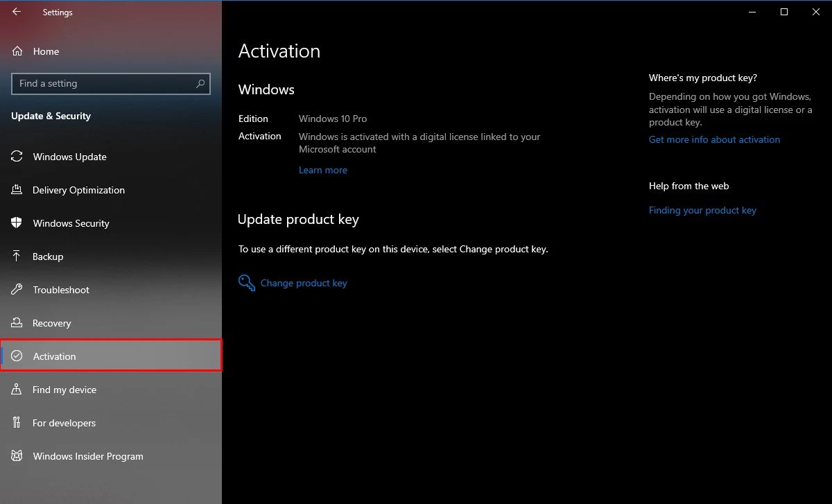
Task: Click the Update & Security section title
Action: point(51,116)
